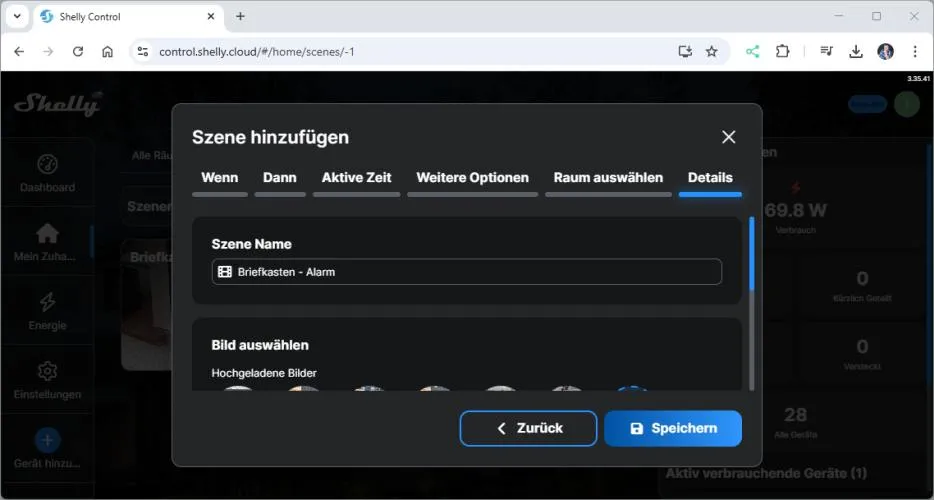Open the Dann tab
This screenshot has height=500, width=934.
coord(279,178)
